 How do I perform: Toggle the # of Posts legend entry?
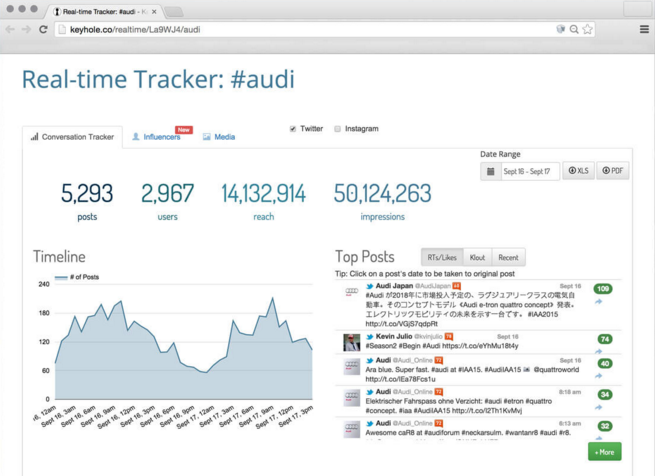click(x=77, y=277)
